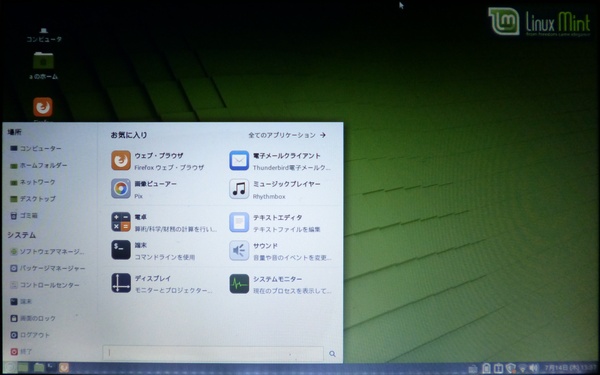Show all applications (全てのアプリケーション)

pyautogui.click(x=287, y=135)
